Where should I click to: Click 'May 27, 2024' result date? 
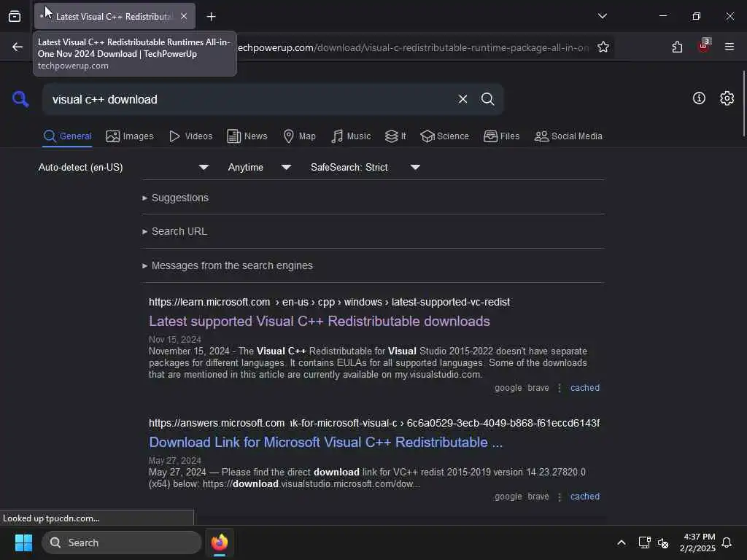[x=175, y=461]
